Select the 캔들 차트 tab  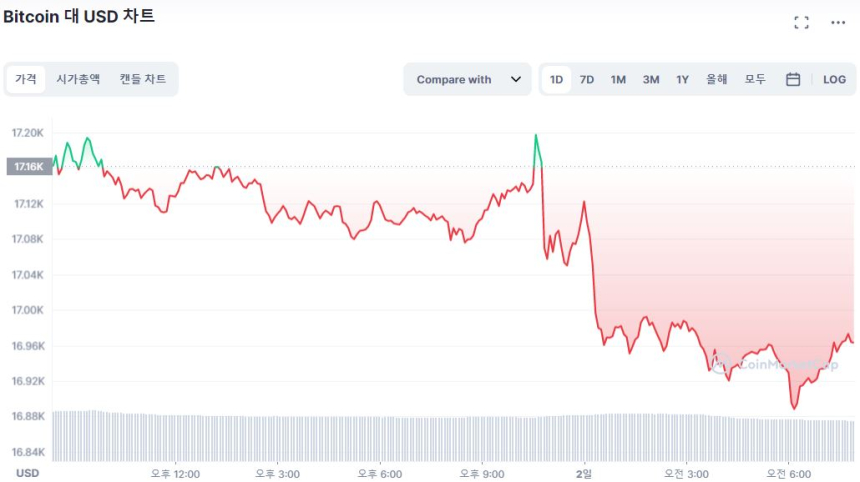(143, 79)
